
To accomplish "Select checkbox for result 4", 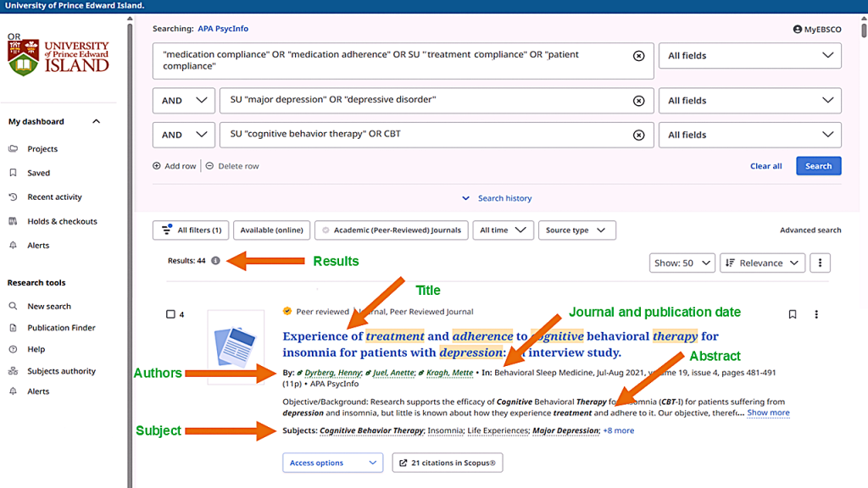I will pyautogui.click(x=170, y=314).
